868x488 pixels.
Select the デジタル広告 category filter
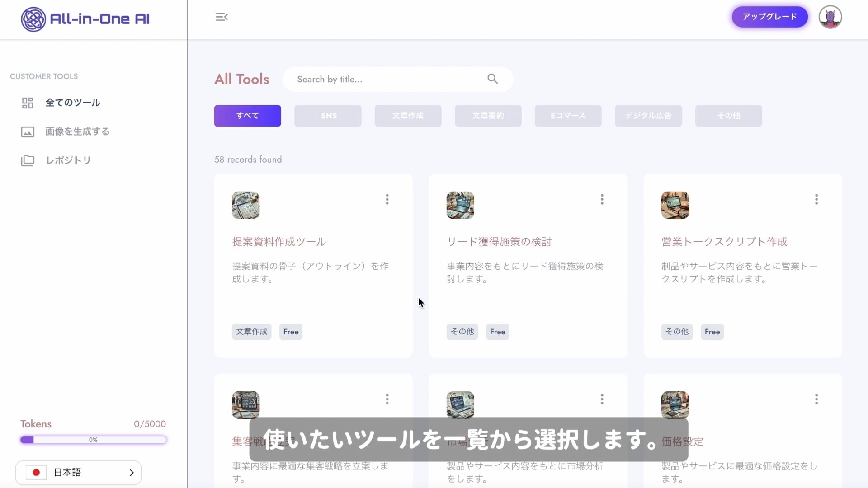648,116
